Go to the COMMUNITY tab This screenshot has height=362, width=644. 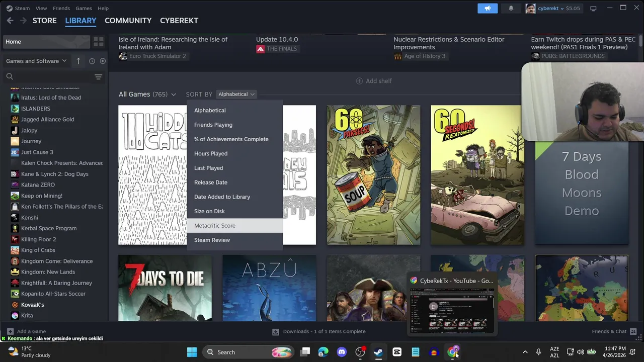pos(128,21)
